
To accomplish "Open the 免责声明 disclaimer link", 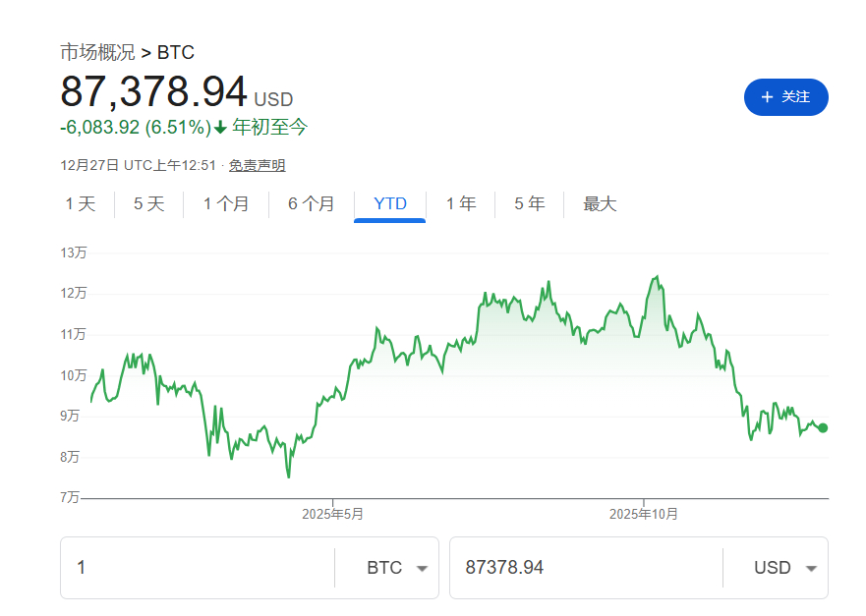I will pos(260,165).
